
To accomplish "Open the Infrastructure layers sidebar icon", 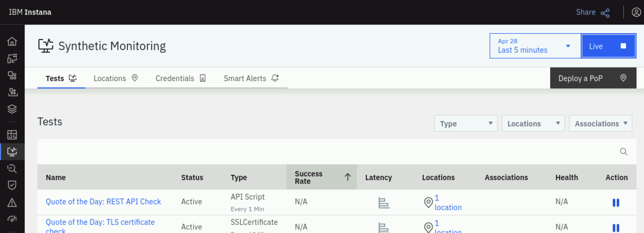I will click(12, 109).
